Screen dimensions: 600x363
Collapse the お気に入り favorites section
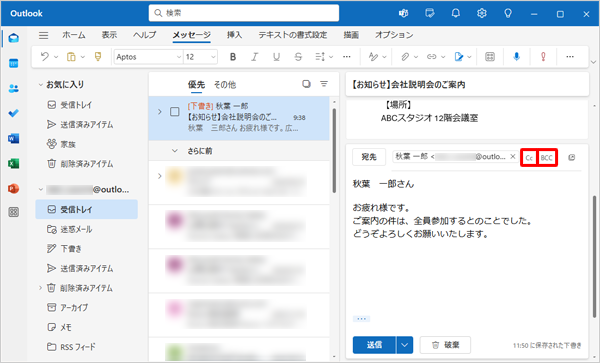[41, 85]
